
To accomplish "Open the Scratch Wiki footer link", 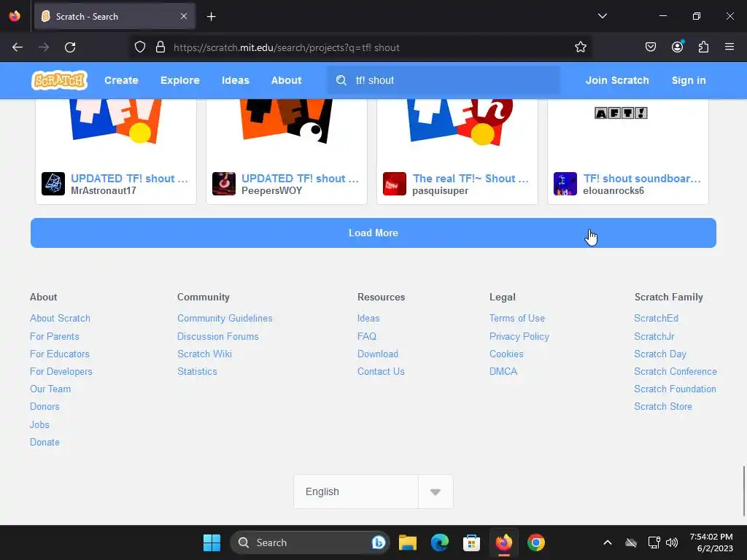I will point(205,354).
